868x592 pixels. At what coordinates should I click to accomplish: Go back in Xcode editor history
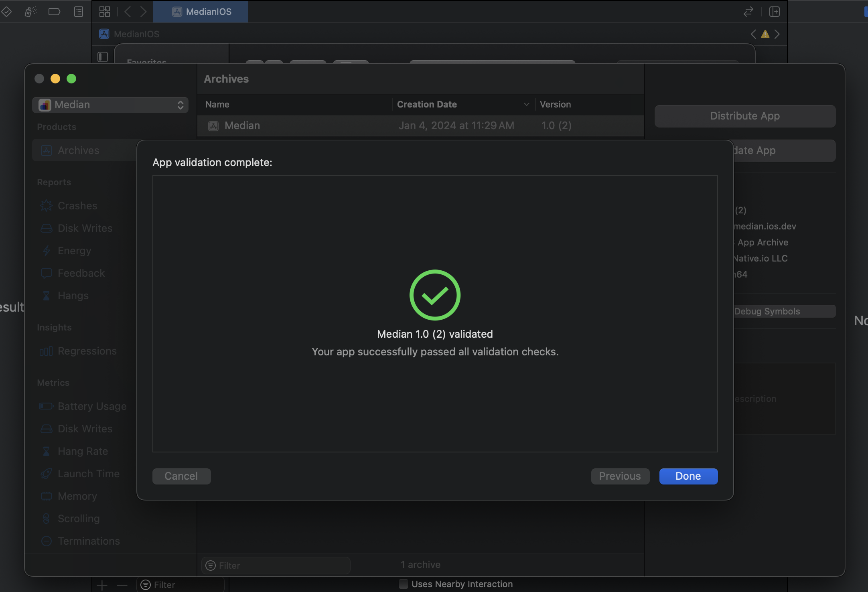128,12
